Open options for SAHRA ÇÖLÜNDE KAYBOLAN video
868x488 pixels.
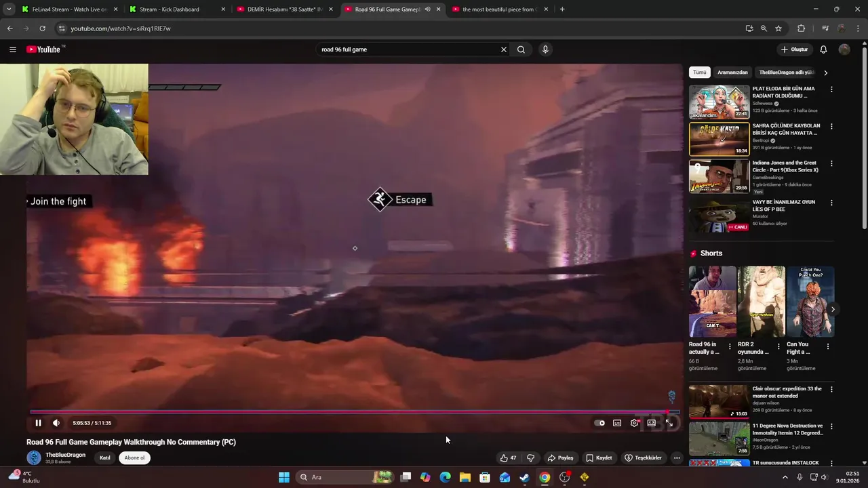click(831, 127)
